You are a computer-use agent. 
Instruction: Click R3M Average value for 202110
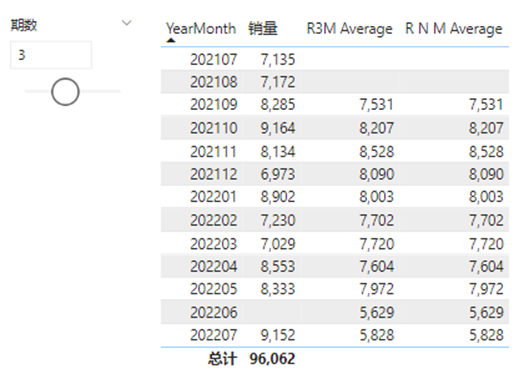[x=376, y=128]
